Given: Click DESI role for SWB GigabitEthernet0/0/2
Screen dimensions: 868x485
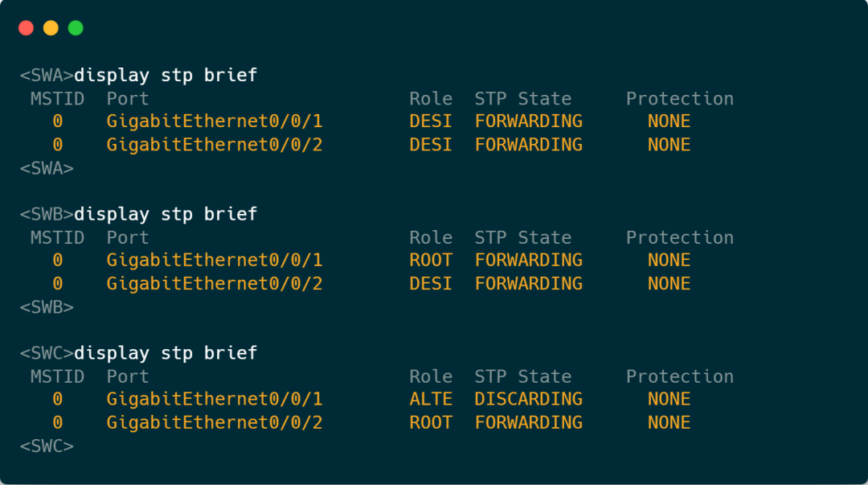Looking at the screenshot, I should [431, 283].
